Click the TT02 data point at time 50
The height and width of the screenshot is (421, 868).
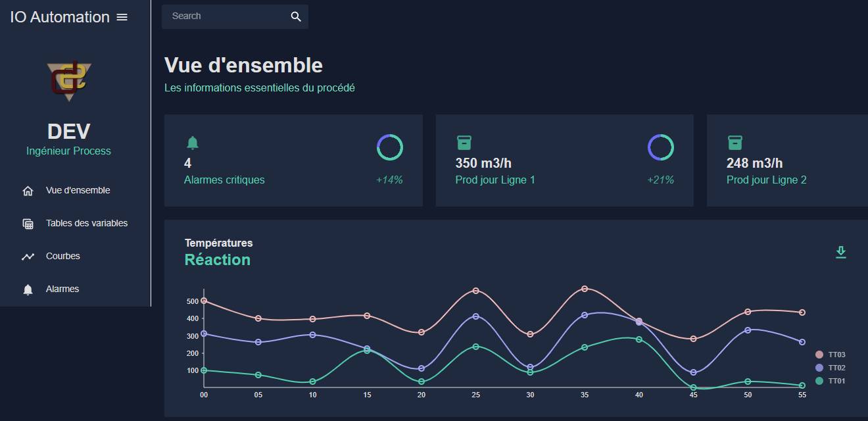(x=748, y=330)
